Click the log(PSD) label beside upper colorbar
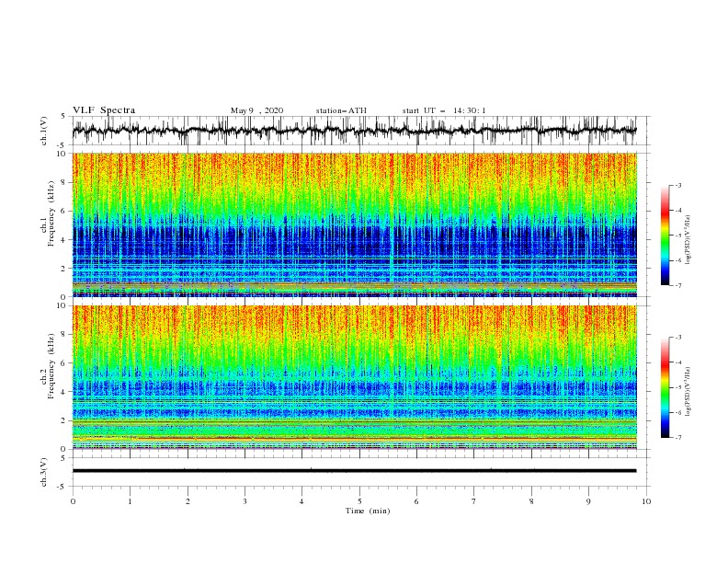The image size is (728, 563). pos(688,240)
